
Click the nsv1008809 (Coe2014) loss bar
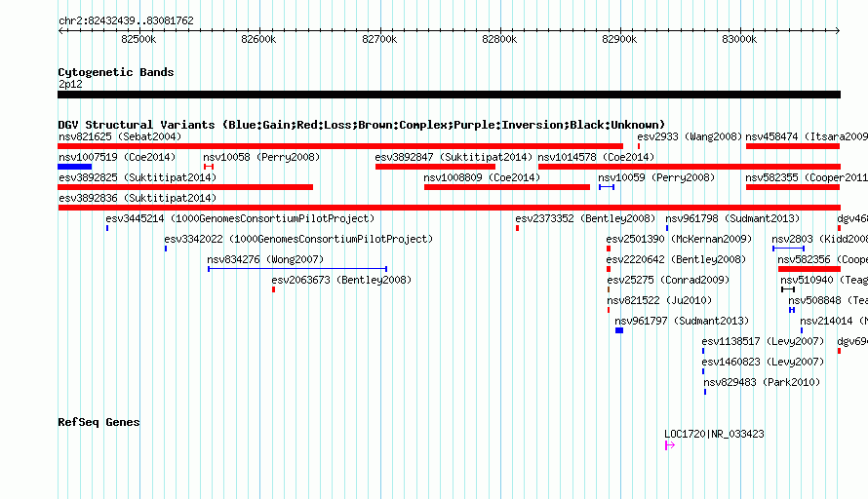click(507, 187)
